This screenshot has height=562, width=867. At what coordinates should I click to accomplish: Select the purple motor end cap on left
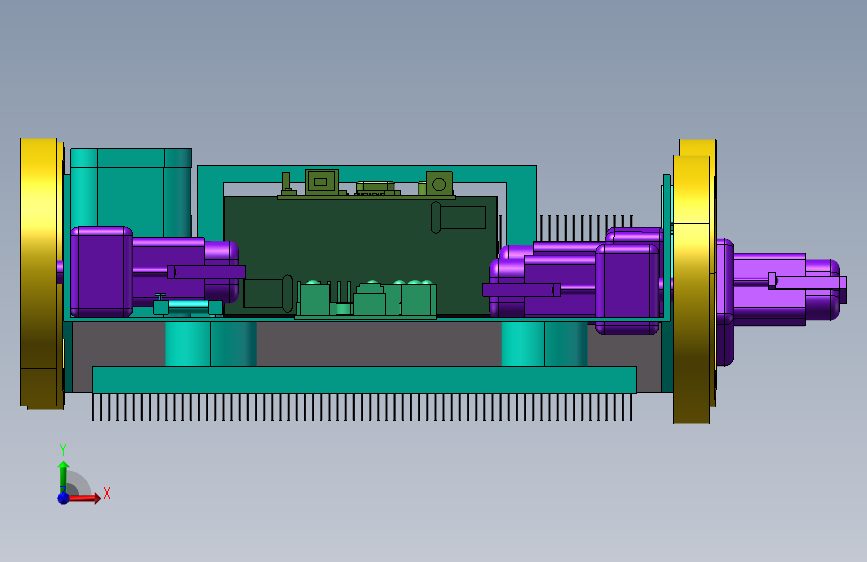pyautogui.click(x=102, y=271)
